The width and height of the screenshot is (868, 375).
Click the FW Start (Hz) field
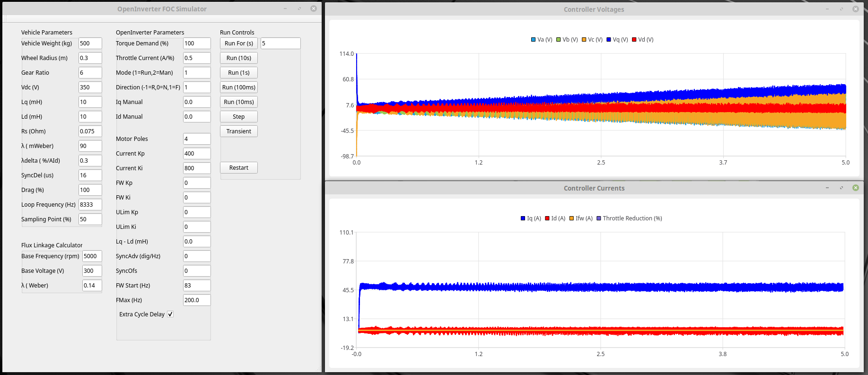coord(196,285)
